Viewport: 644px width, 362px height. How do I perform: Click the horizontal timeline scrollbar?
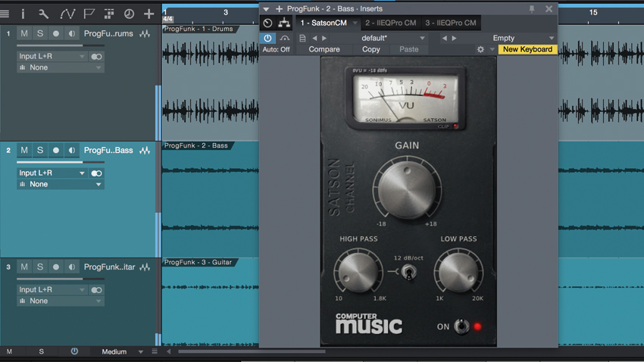tap(252, 351)
